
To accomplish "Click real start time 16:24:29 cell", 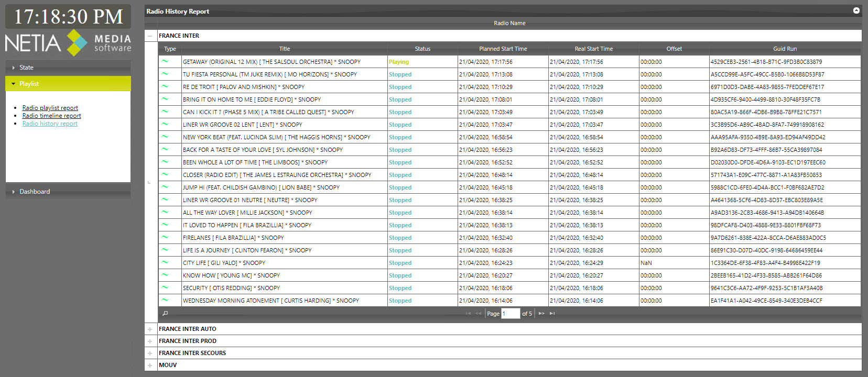I will [594, 263].
